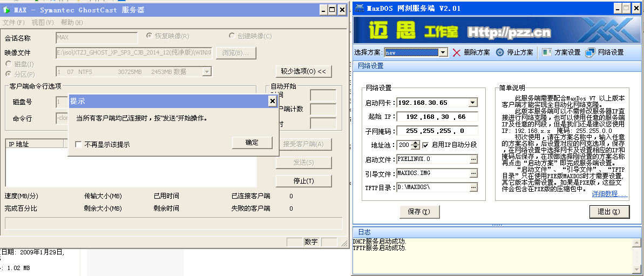Image resolution: width=644 pixels, height=276 pixels.
Task: Browse for the MAXDOS.IMG guide file
Action: [x=474, y=173]
